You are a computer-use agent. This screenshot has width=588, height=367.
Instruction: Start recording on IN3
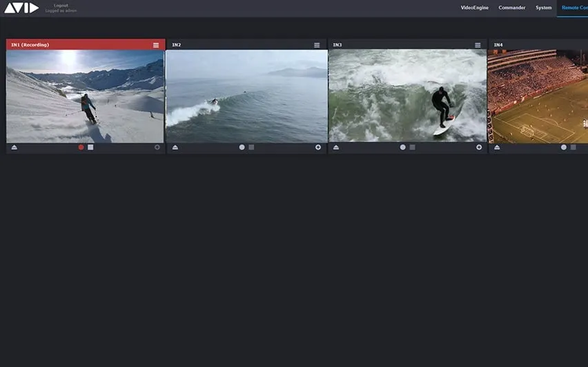click(403, 148)
